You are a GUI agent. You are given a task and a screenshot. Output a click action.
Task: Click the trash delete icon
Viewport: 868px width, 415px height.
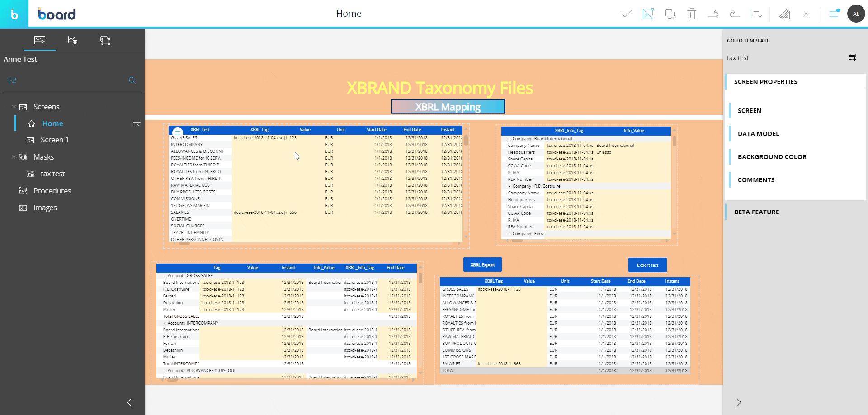point(691,14)
